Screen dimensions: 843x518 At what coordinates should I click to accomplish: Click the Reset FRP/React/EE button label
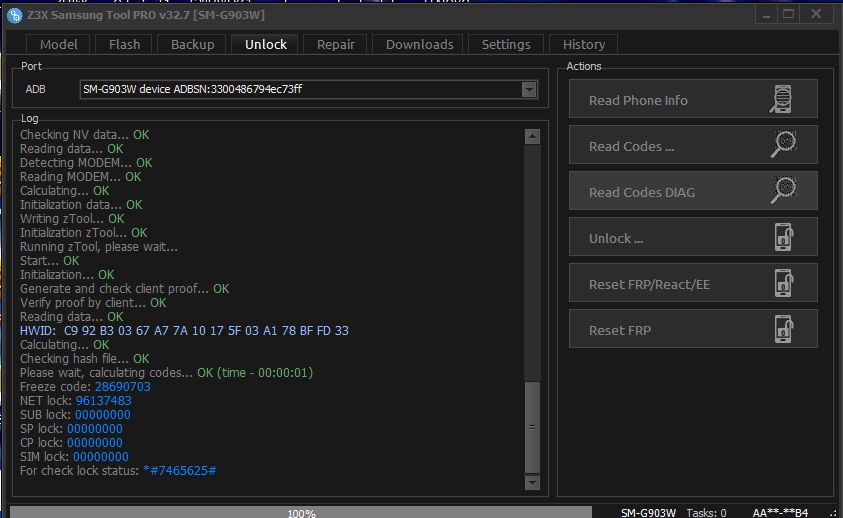[x=649, y=284]
